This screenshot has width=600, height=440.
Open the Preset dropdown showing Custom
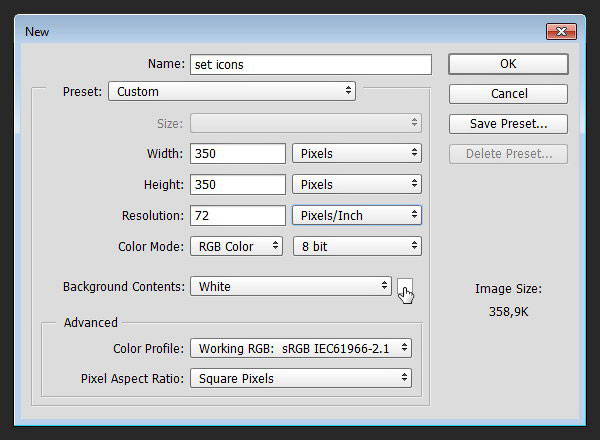point(232,91)
